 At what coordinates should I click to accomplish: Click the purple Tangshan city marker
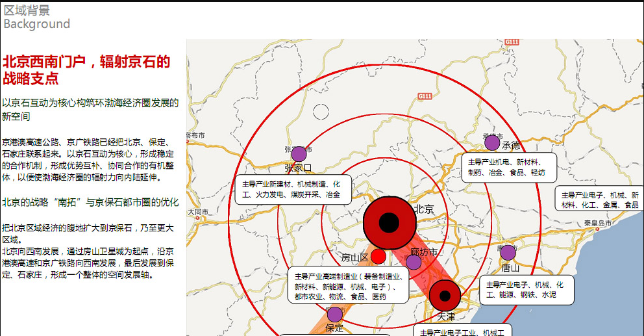point(508,253)
